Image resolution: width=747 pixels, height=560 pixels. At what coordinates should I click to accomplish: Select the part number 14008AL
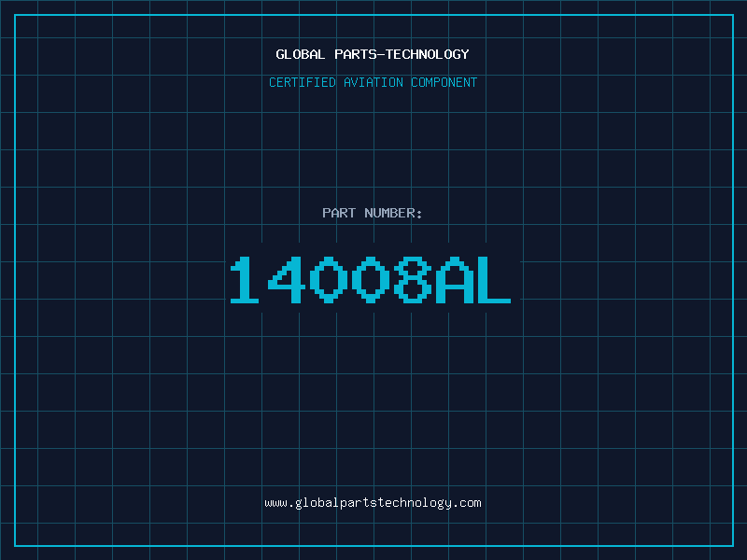tap(371, 280)
